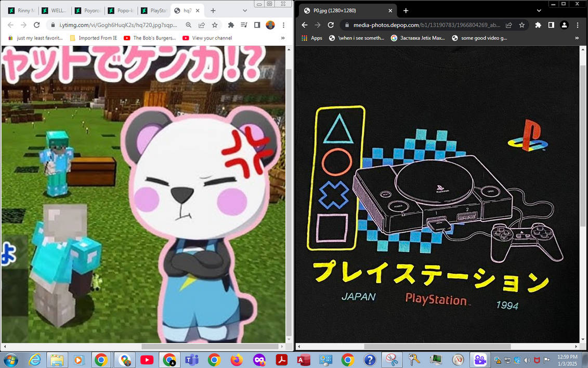Open Microsoft Teams from the taskbar
Screen dimensions: 588x368
click(x=192, y=360)
